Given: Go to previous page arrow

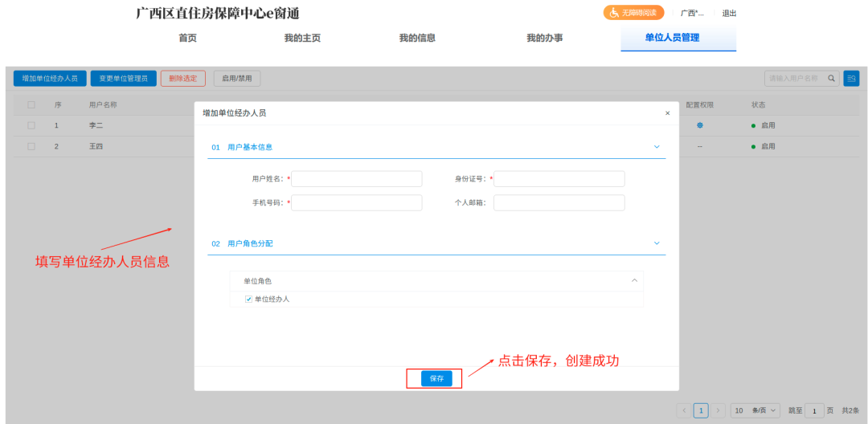Looking at the screenshot, I should click(684, 410).
